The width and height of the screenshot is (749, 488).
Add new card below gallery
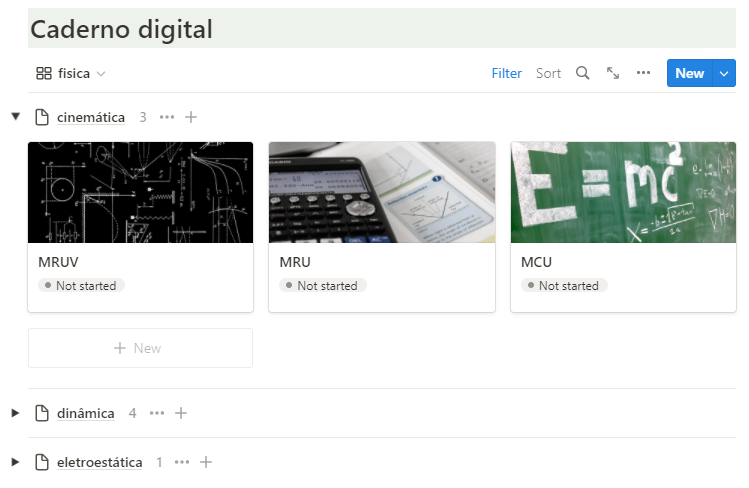pos(140,348)
